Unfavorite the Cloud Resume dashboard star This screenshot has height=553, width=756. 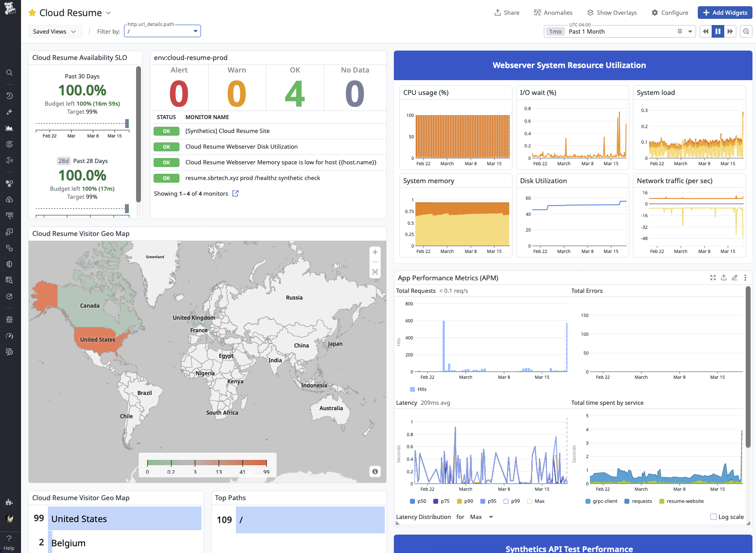pyautogui.click(x=31, y=13)
